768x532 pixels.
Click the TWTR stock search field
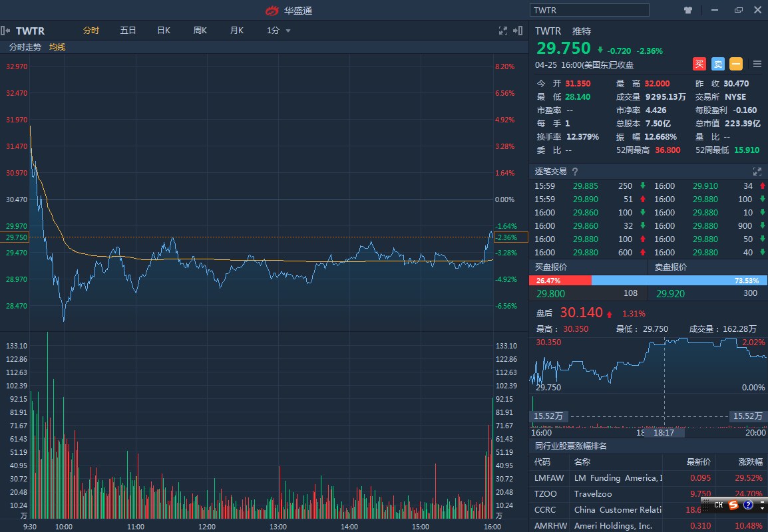tap(589, 10)
